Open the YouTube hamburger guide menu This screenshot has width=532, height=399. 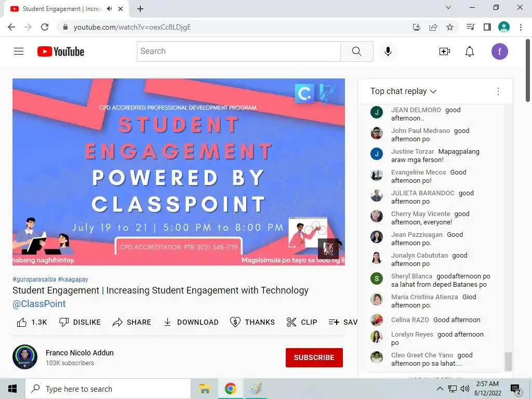click(19, 51)
